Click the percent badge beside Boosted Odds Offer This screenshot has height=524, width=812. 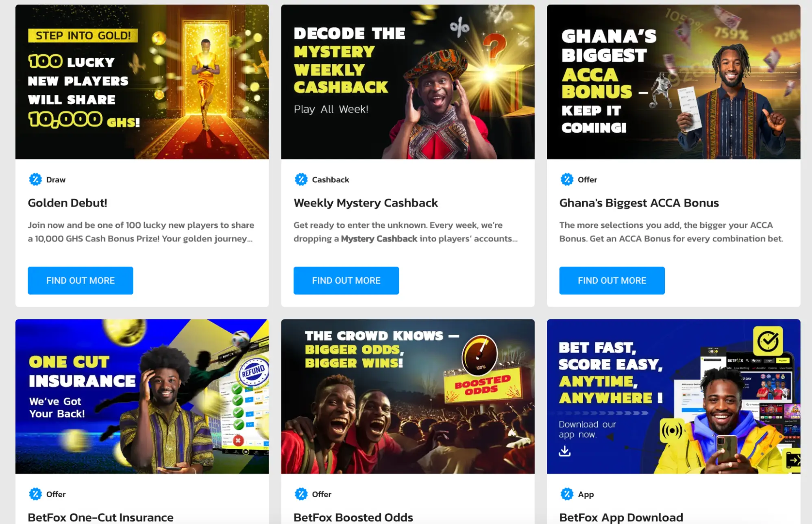(301, 494)
